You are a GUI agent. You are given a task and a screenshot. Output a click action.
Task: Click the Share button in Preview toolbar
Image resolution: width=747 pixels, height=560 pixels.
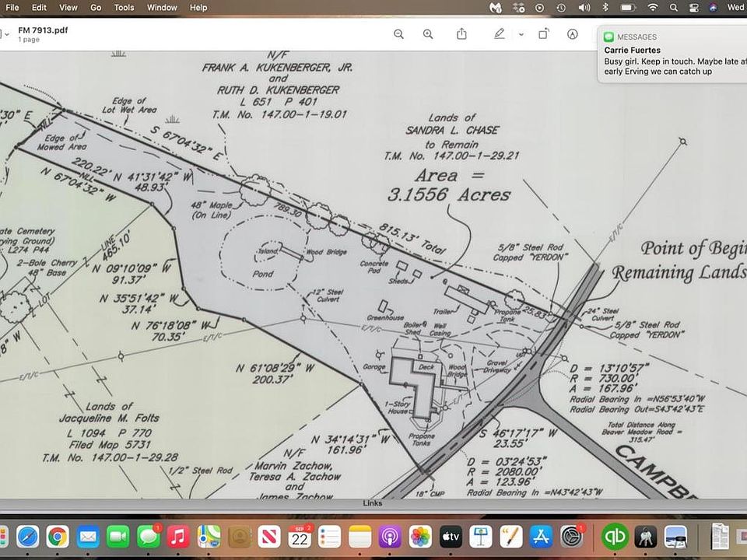point(461,34)
